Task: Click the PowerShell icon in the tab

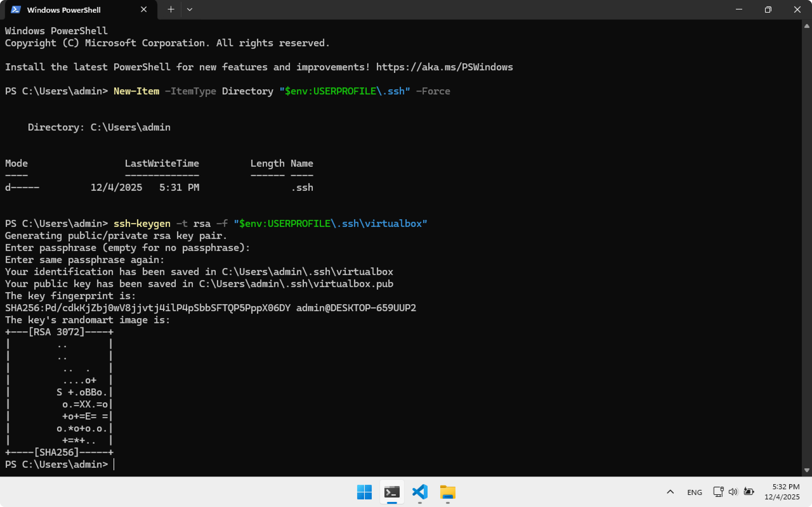Action: (16, 10)
